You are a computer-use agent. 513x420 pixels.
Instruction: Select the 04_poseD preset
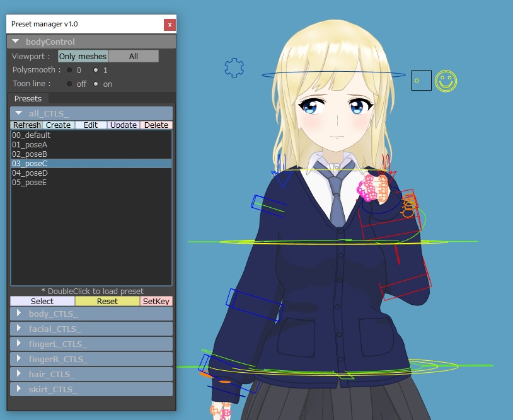pos(91,173)
